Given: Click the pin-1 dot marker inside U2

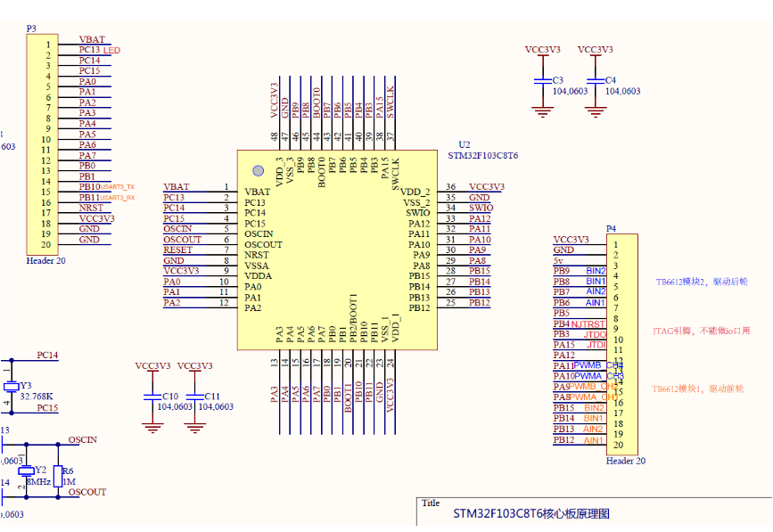Looking at the screenshot, I should pyautogui.click(x=258, y=171).
